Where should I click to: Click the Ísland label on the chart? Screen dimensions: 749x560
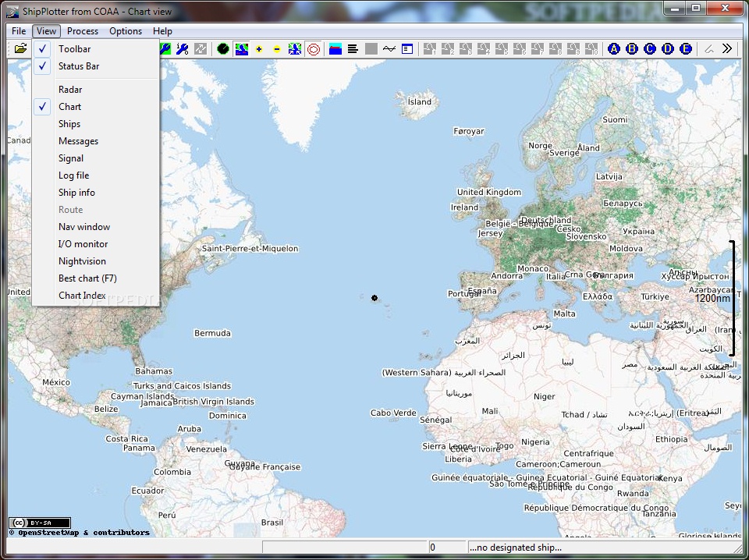[420, 101]
